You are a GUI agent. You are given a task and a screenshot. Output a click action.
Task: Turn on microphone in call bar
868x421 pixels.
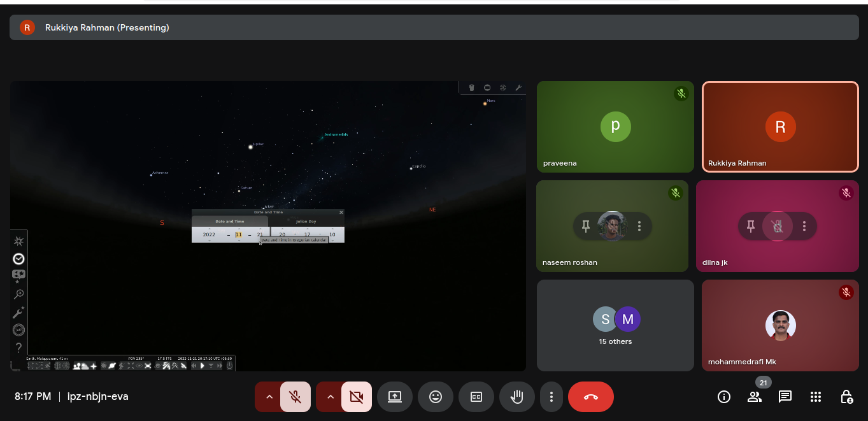coord(295,397)
